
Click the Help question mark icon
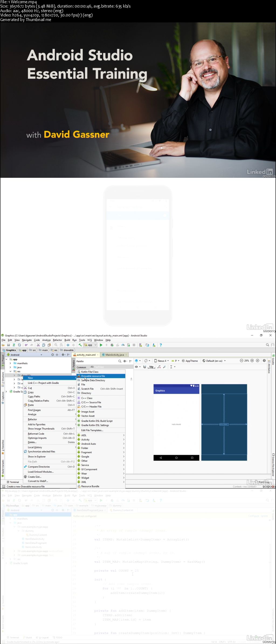[161, 345]
